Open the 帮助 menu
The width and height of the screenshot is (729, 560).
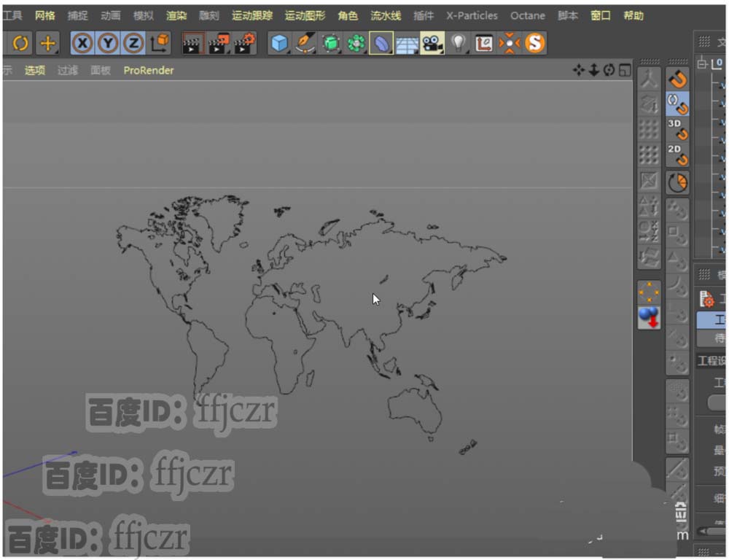click(x=634, y=15)
